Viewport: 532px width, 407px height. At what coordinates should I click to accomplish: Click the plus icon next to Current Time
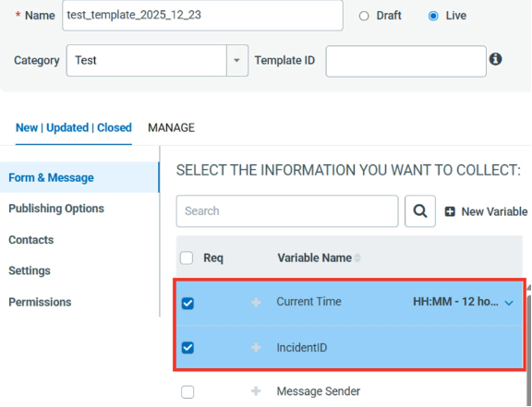(x=256, y=302)
